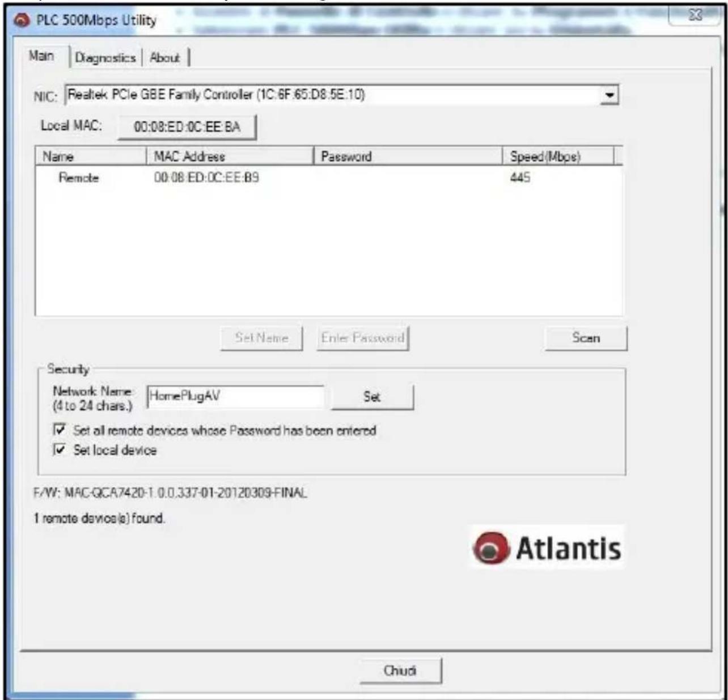The image size is (728, 700).
Task: Click the Speed(Mbps) column header
Action: click(558, 156)
